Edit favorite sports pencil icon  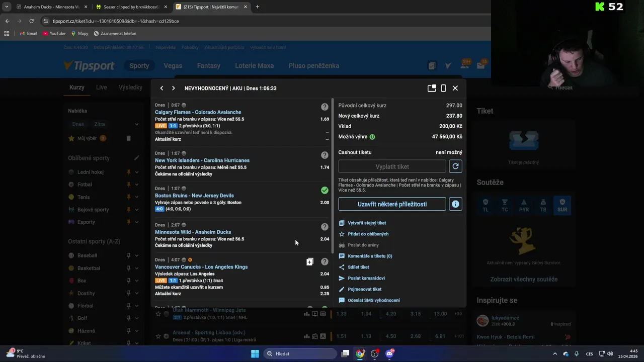pos(136,158)
